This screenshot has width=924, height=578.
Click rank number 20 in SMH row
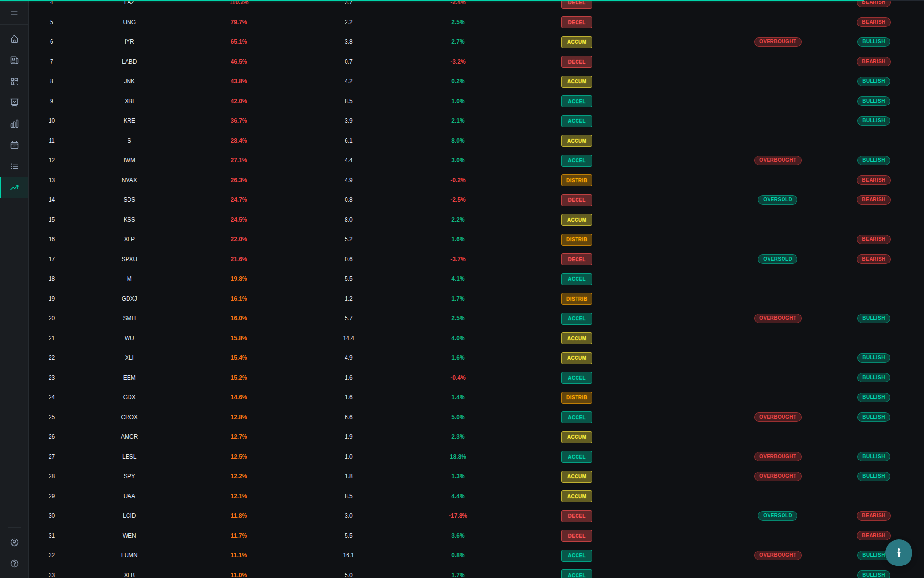(x=51, y=318)
